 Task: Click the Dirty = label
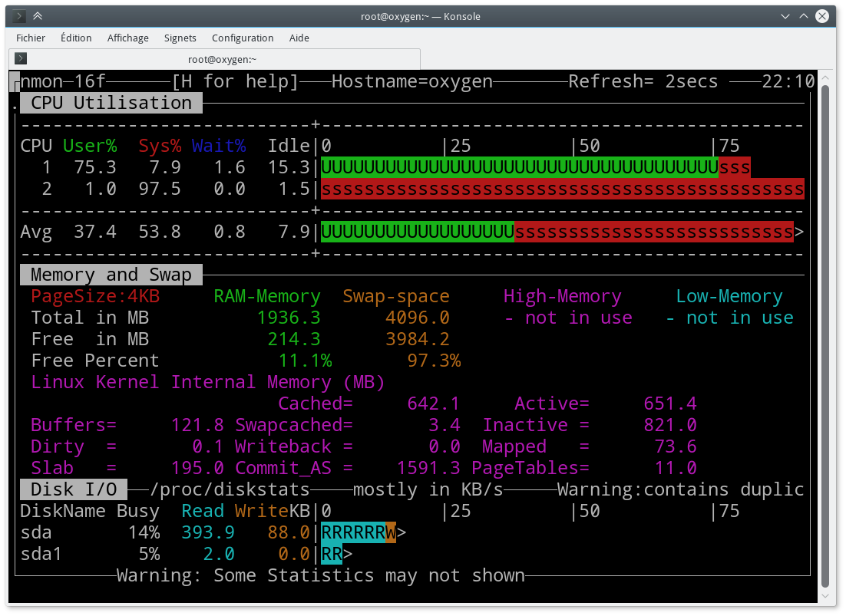[74, 446]
